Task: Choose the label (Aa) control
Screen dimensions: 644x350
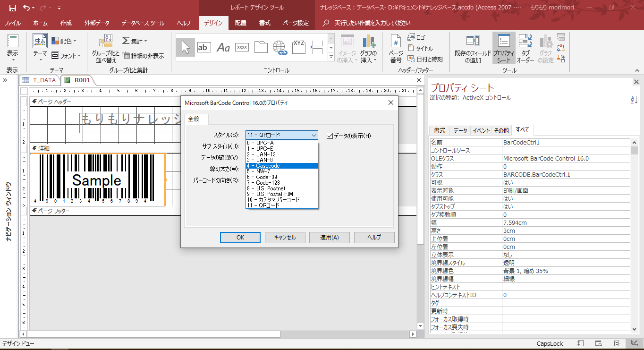Action: click(x=223, y=47)
